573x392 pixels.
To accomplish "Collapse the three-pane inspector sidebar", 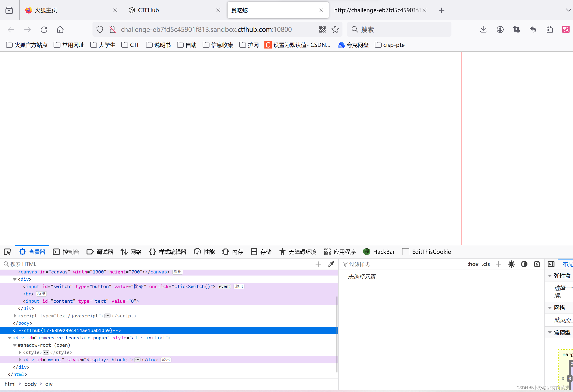I will [x=551, y=264].
